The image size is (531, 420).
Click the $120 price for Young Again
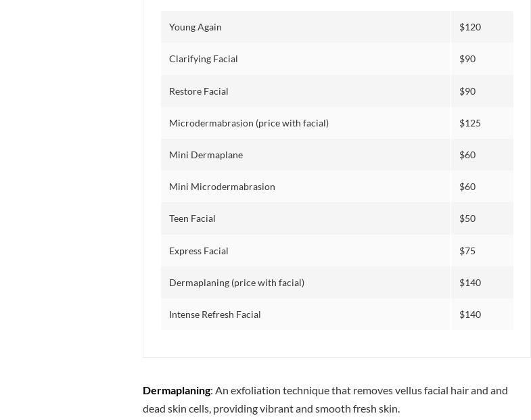470,27
